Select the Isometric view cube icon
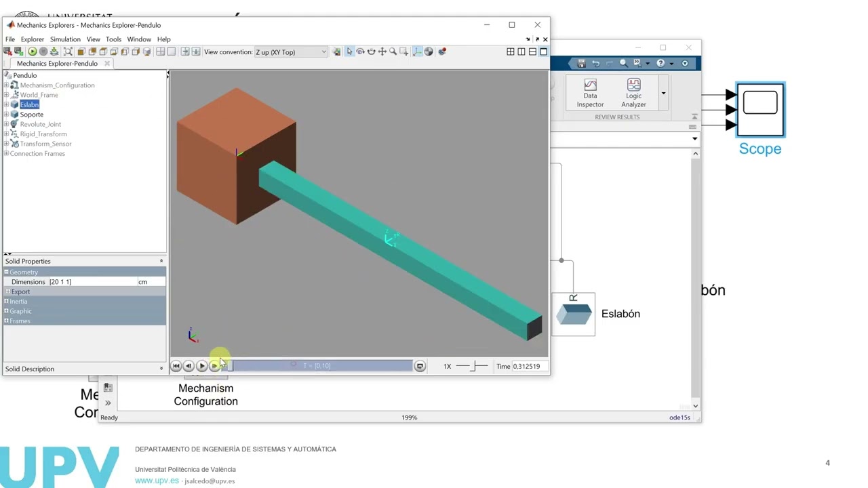 pyautogui.click(x=146, y=52)
